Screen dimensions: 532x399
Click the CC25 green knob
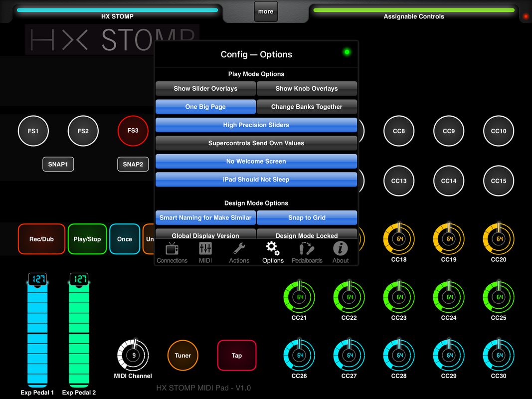pos(499,297)
